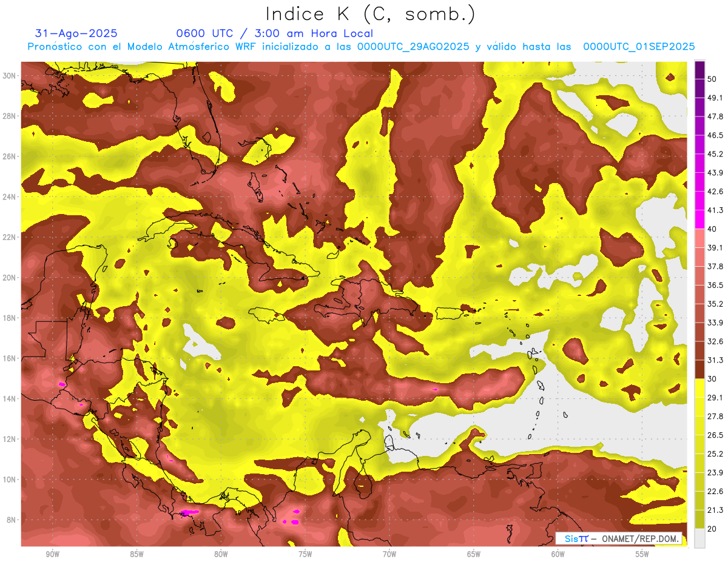Click the colorbar value 31.3
The width and height of the screenshot is (728, 562).
[715, 360]
